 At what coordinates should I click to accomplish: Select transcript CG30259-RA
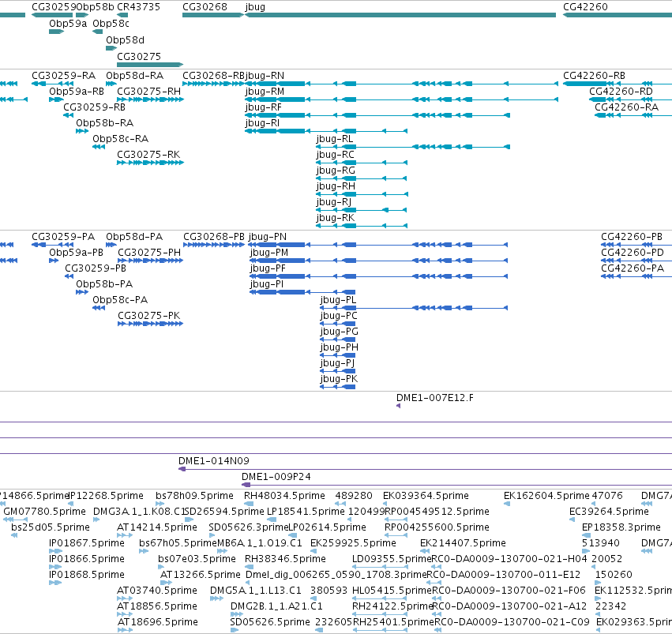tap(63, 76)
